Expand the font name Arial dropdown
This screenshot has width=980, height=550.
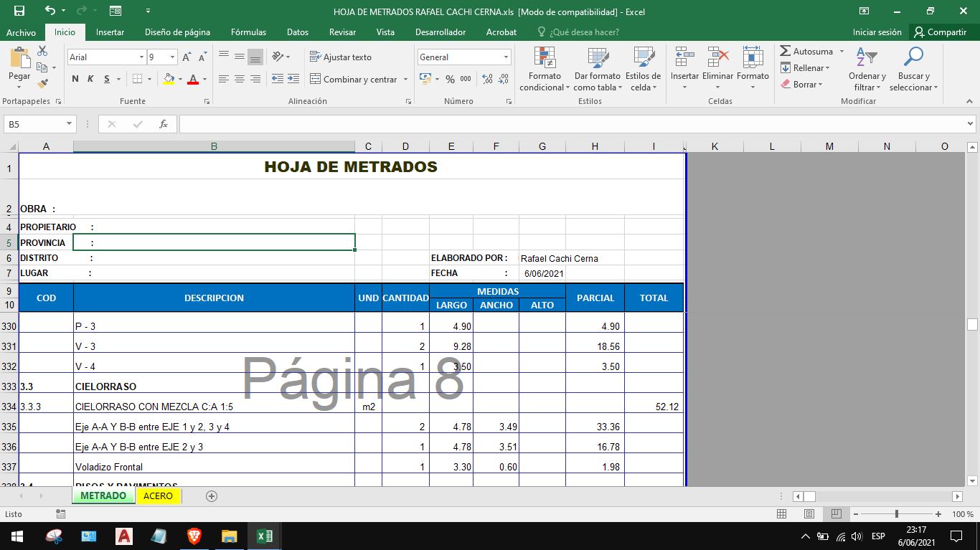pos(141,57)
